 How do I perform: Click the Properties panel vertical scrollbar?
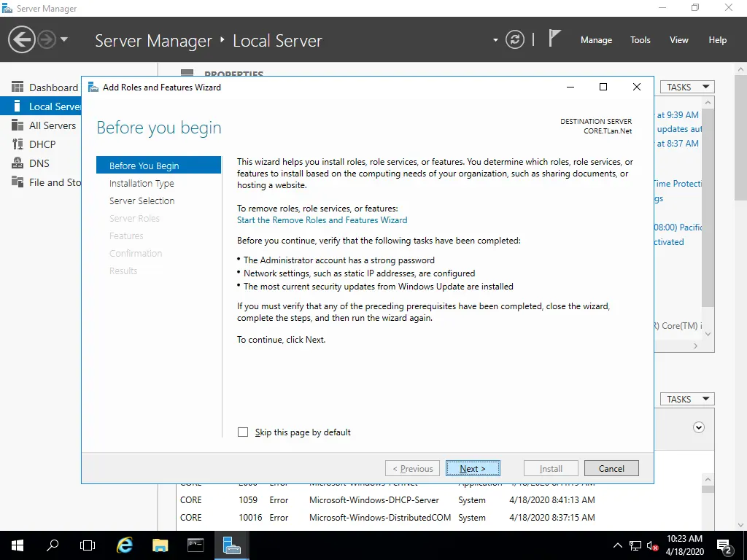[708, 208]
